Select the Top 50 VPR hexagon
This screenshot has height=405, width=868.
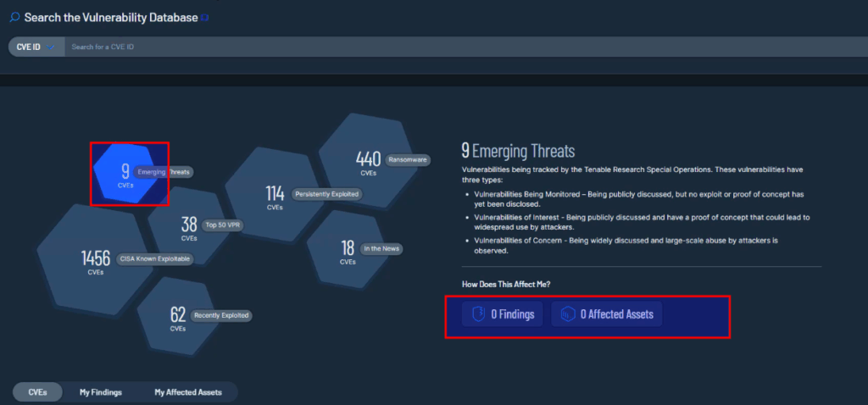click(188, 226)
